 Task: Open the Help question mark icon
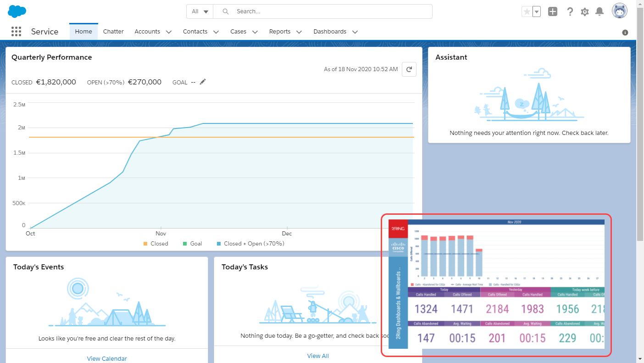(570, 12)
